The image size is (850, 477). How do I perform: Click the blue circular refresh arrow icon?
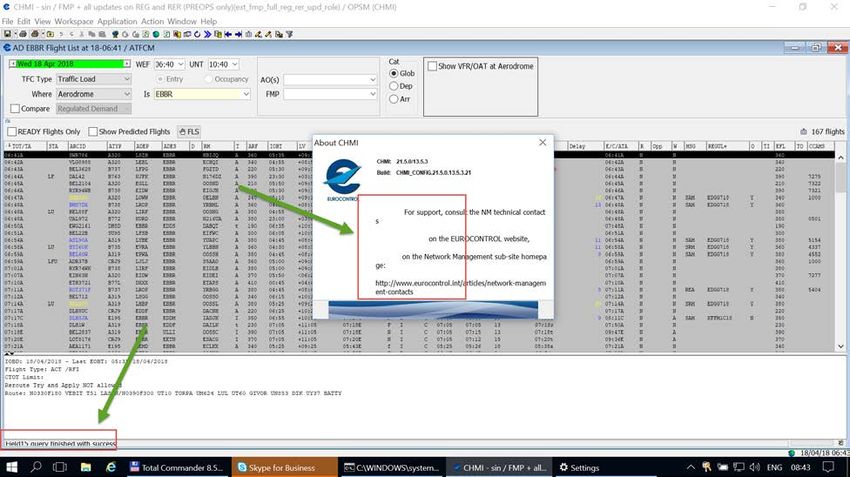tap(197, 34)
